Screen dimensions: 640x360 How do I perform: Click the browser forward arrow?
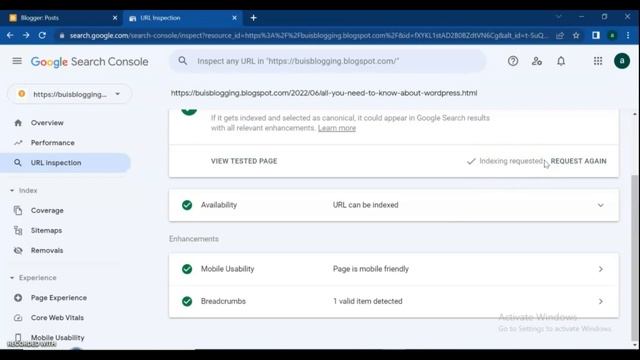pos(26,36)
